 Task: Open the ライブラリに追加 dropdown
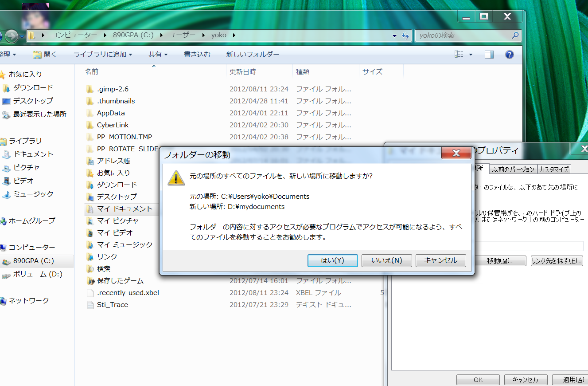click(x=103, y=55)
